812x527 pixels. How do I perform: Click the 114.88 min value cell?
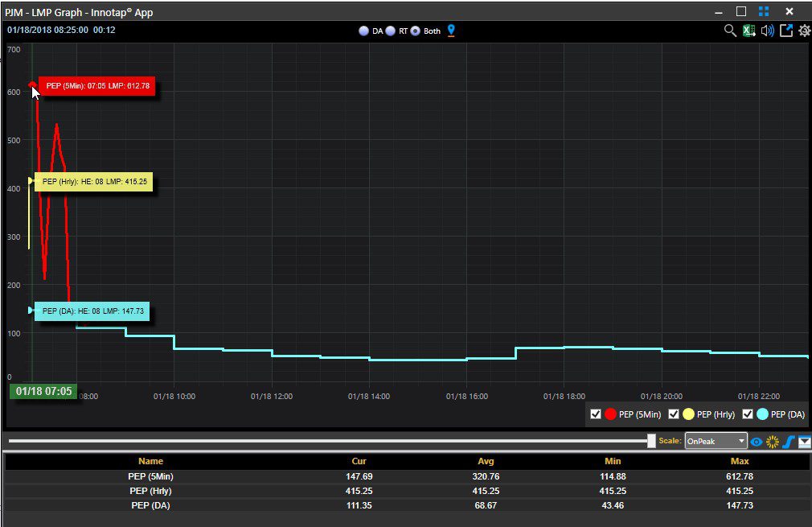[x=613, y=476]
